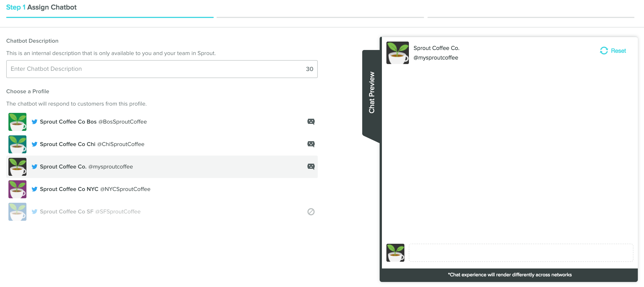Click the Choose a Profile label

pos(28,92)
